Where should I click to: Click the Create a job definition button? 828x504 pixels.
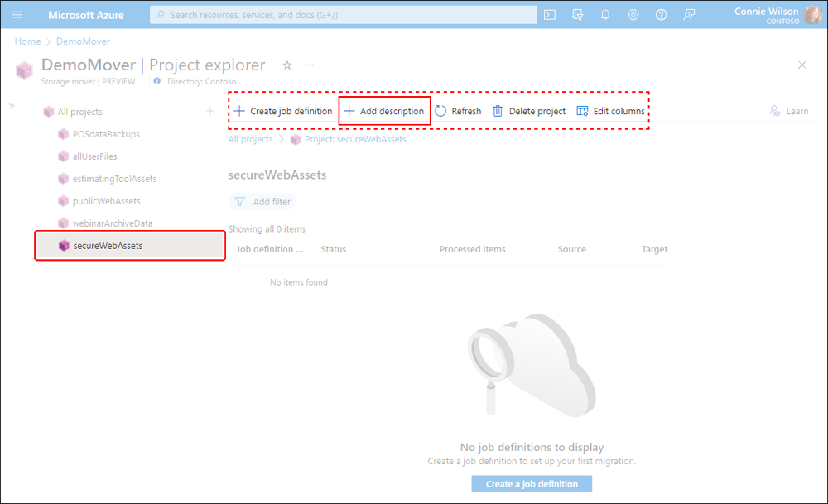coord(532,484)
